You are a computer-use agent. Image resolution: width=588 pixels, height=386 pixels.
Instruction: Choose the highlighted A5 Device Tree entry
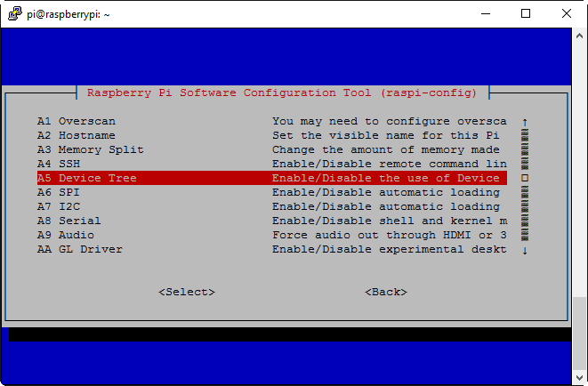click(272, 178)
